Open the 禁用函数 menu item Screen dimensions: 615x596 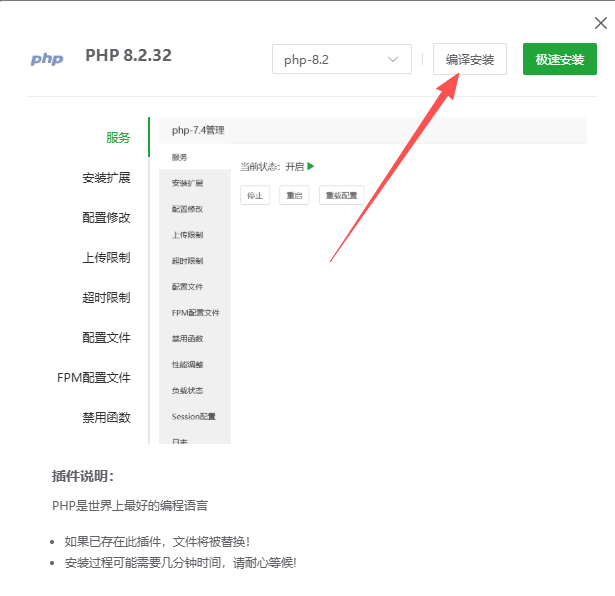click(x=106, y=418)
